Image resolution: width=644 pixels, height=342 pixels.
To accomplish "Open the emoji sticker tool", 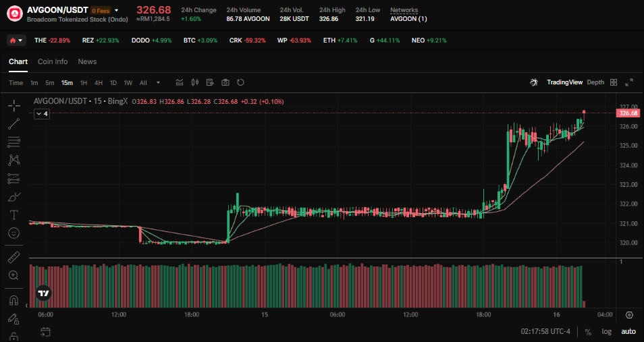I will click(x=14, y=233).
